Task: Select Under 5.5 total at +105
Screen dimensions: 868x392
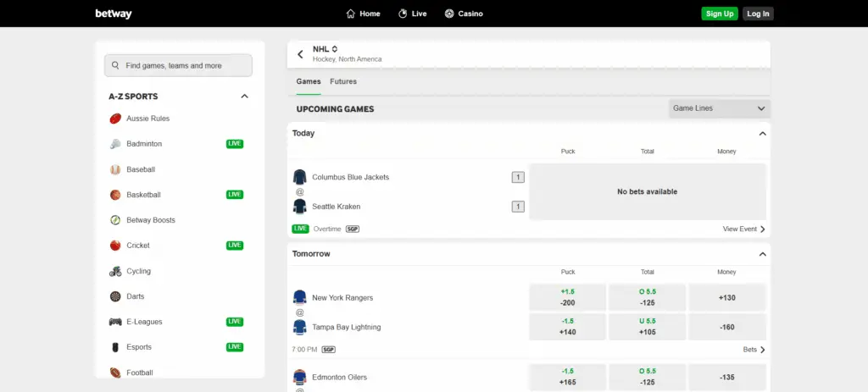Action: [647, 327]
